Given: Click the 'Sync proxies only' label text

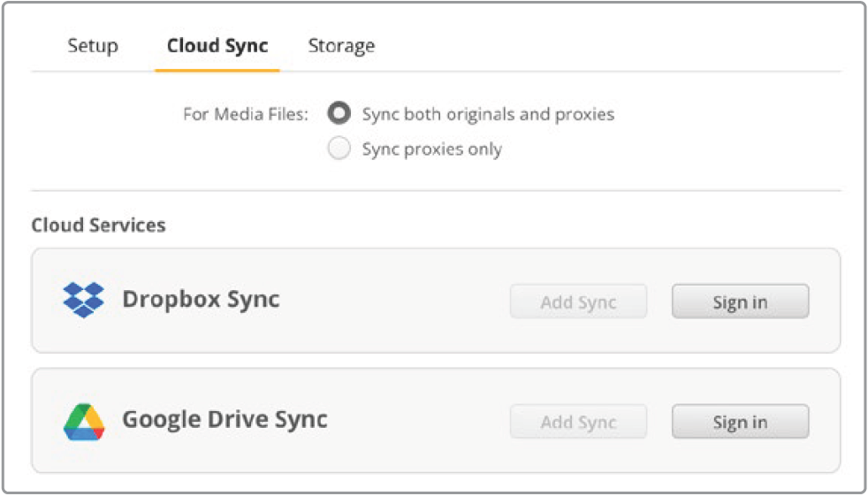Looking at the screenshot, I should tap(431, 149).
